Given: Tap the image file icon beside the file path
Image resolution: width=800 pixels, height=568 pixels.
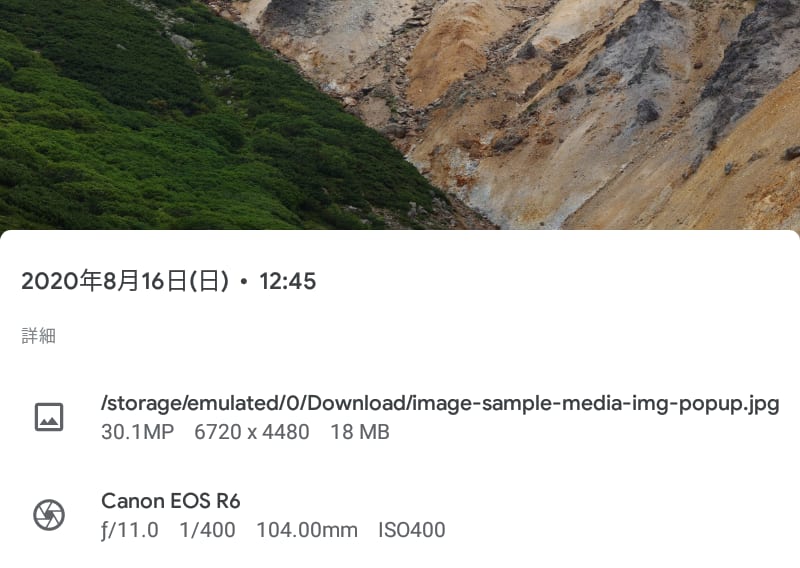Looking at the screenshot, I should click(x=49, y=417).
